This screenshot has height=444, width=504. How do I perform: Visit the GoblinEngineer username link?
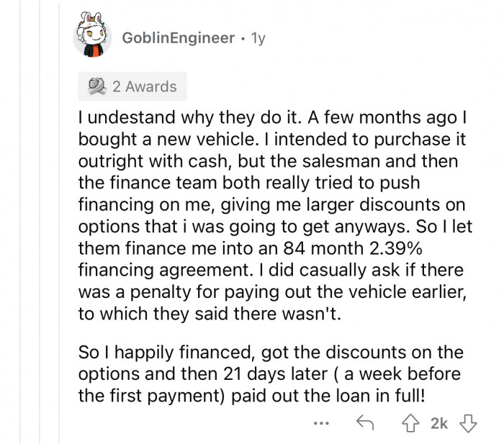click(179, 38)
